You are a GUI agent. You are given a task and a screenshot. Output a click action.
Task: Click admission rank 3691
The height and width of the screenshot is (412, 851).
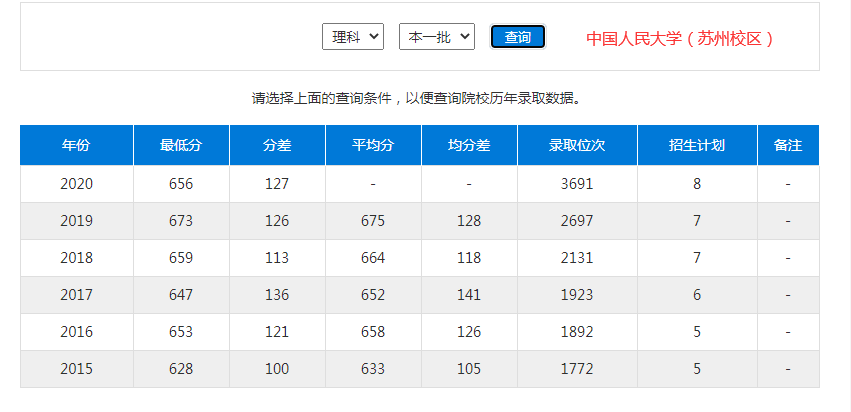pos(577,184)
